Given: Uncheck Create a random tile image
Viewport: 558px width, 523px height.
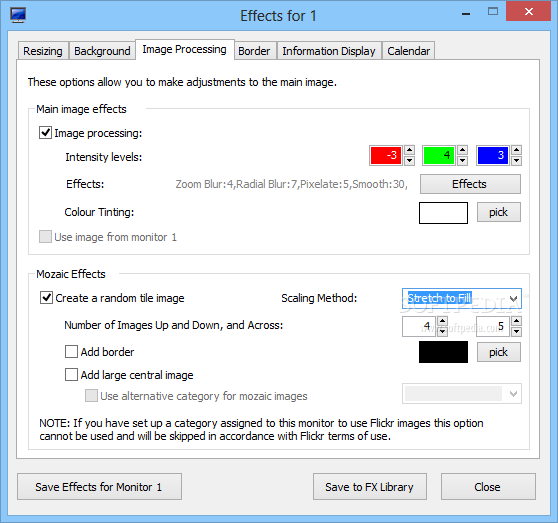Looking at the screenshot, I should 46,297.
